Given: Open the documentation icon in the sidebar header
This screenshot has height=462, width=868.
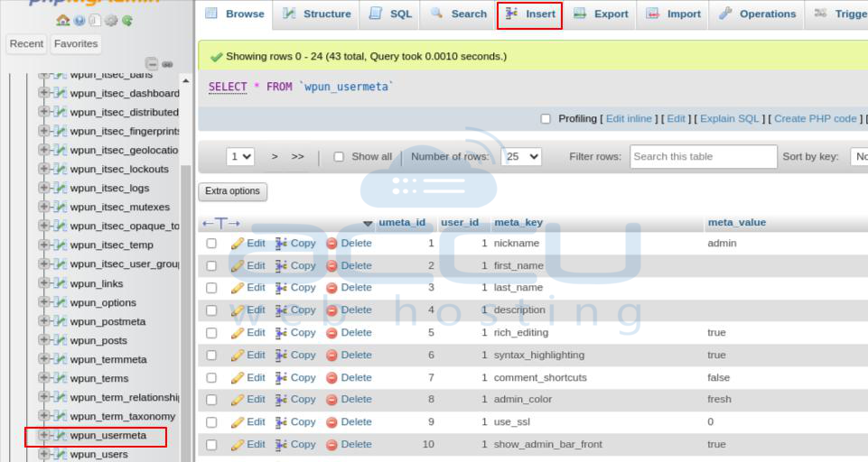Looking at the screenshot, I should tap(95, 21).
